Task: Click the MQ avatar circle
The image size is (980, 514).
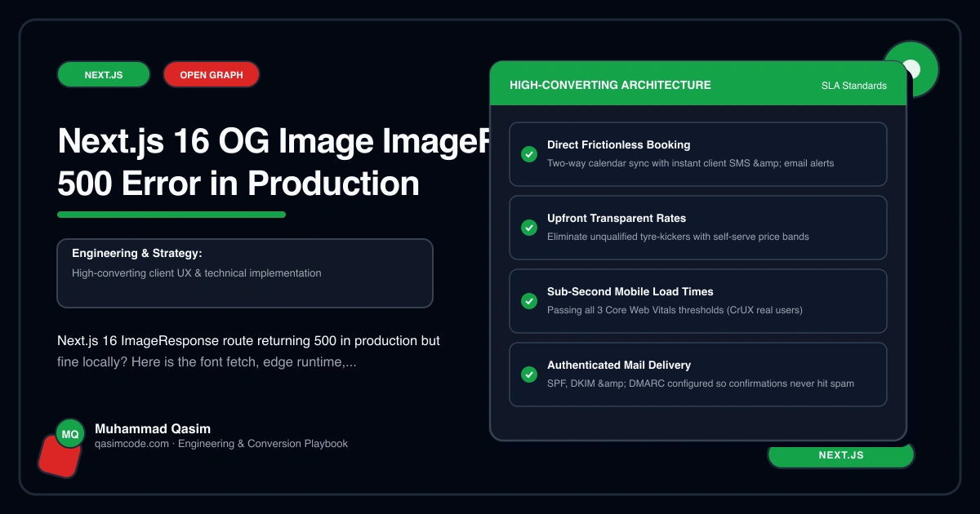Action: coord(70,434)
